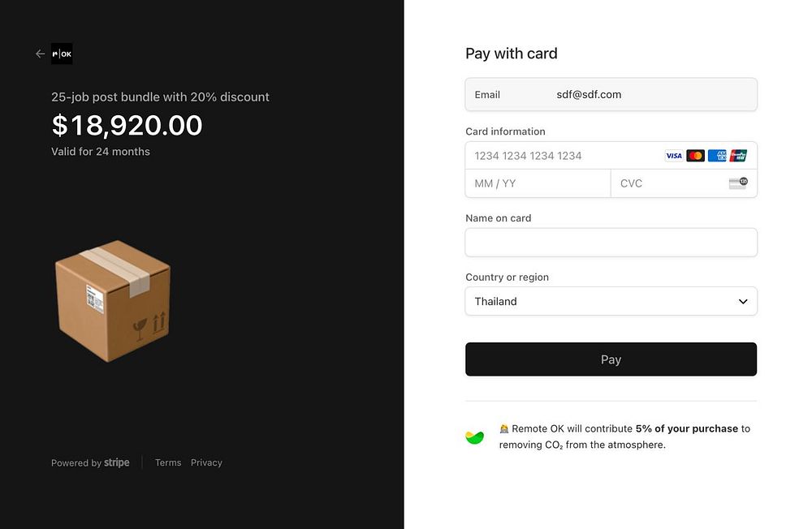Click the Remote OK logo
Screen dimensions: 812x529
tap(62, 54)
